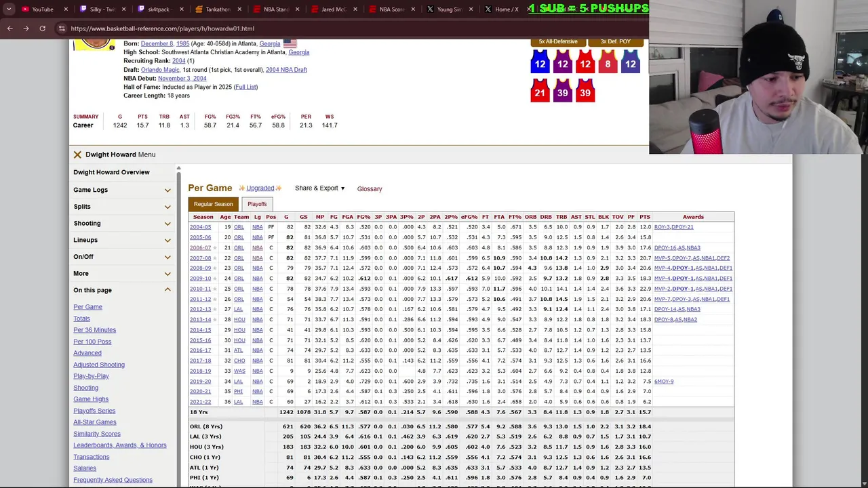Expand the Splits sidebar section

click(122, 207)
